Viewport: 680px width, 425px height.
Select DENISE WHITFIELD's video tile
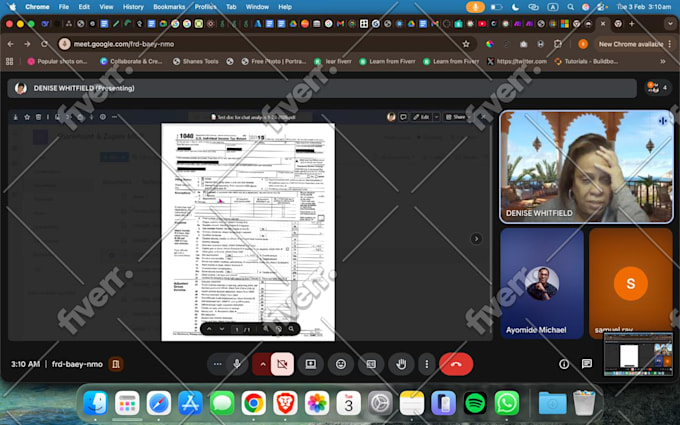coord(586,167)
